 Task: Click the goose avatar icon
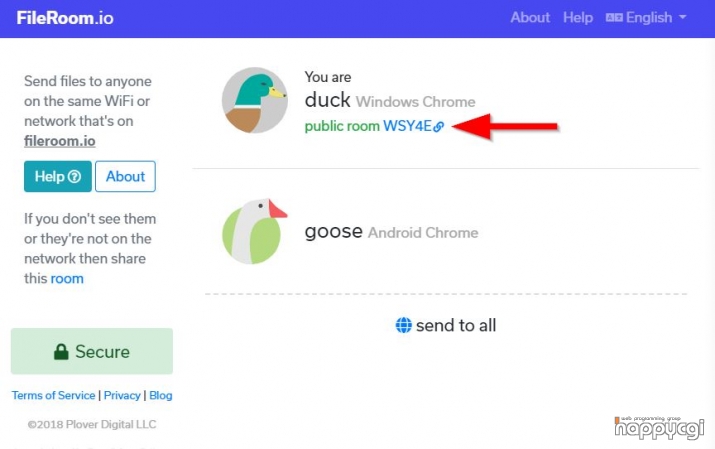coord(254,232)
